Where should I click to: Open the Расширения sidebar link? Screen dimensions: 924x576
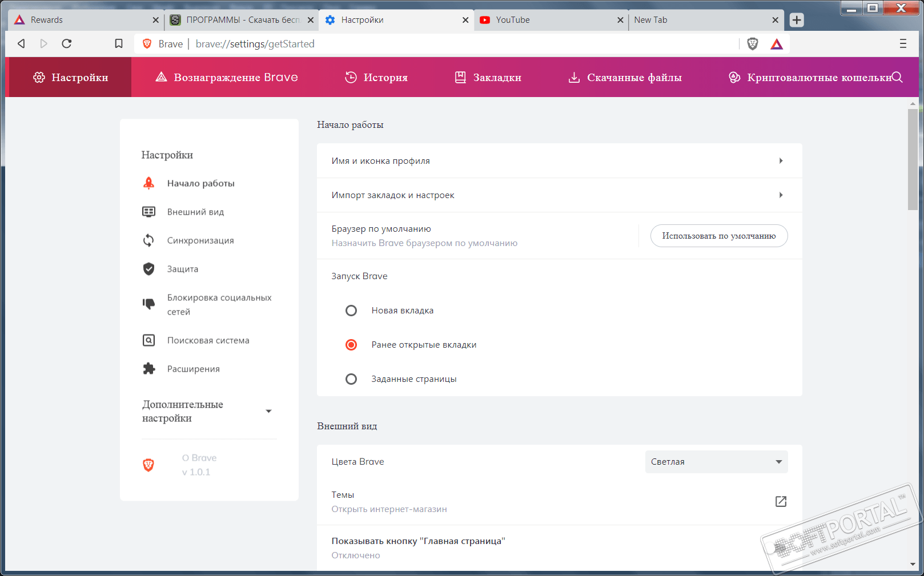click(194, 369)
